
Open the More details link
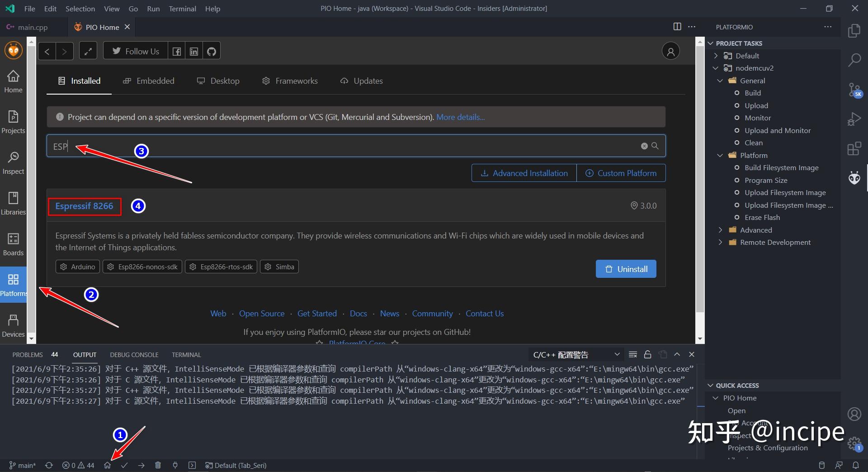(x=460, y=117)
